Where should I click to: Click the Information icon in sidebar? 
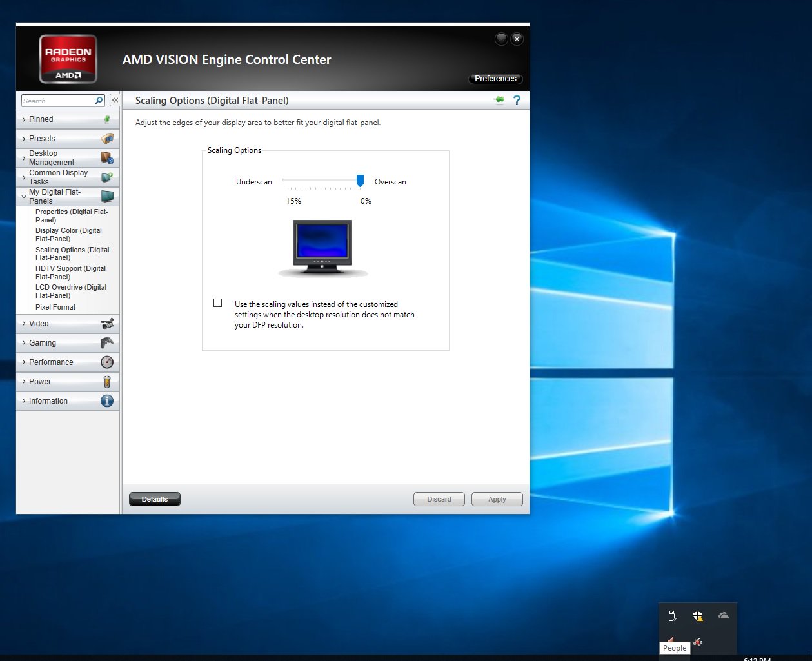tap(107, 401)
